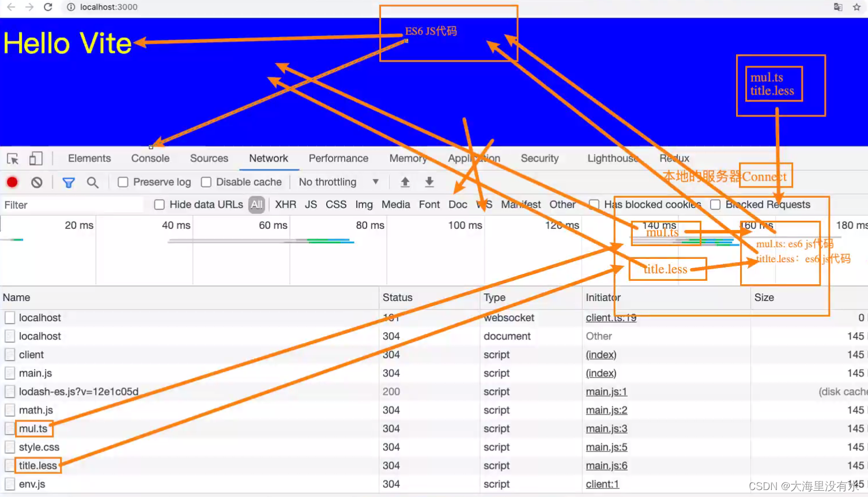Select the websocket localhost request
Screen dimensions: 868x497
(x=434, y=318)
